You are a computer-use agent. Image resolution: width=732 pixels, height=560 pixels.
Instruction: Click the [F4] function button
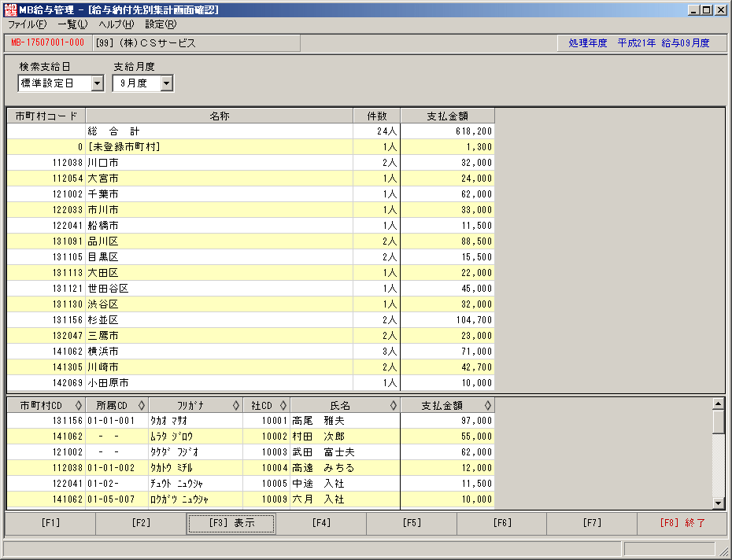coord(321,523)
